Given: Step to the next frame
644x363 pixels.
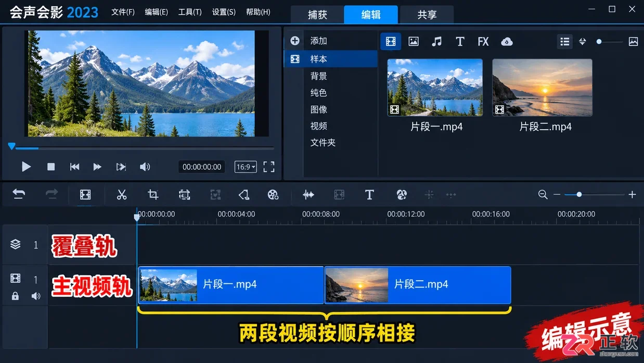Looking at the screenshot, I should 121,167.
